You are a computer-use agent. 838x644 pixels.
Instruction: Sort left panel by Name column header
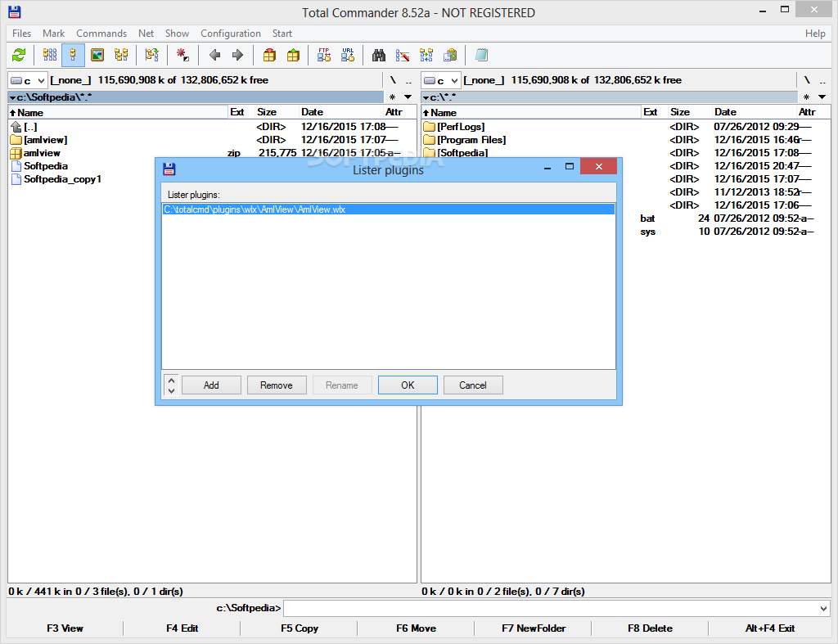118,112
